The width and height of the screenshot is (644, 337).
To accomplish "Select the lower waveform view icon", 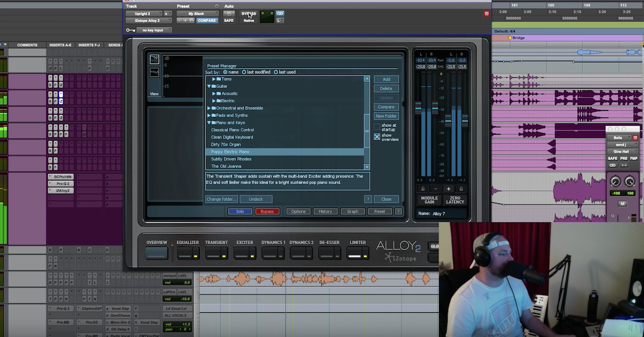I will pos(154,72).
